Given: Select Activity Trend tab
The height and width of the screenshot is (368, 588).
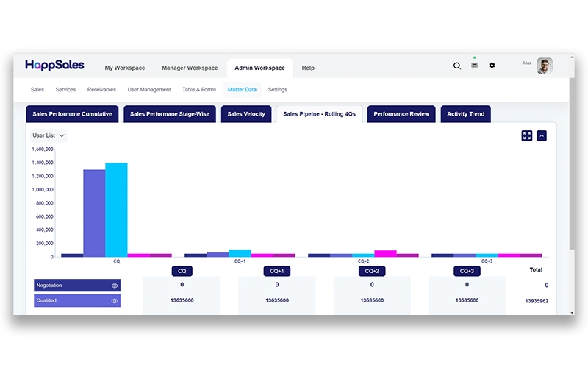Looking at the screenshot, I should click(465, 114).
